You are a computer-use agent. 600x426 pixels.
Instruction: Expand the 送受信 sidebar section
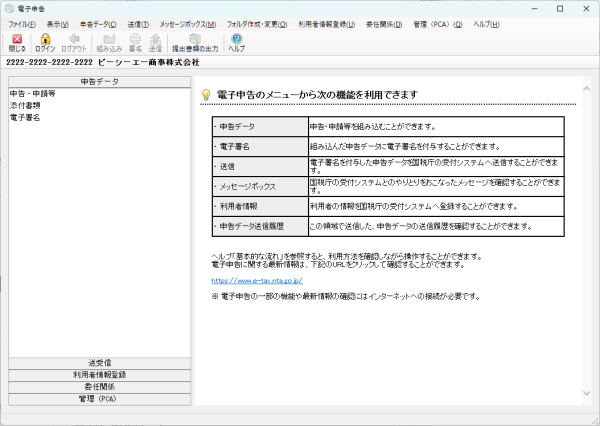[98, 363]
